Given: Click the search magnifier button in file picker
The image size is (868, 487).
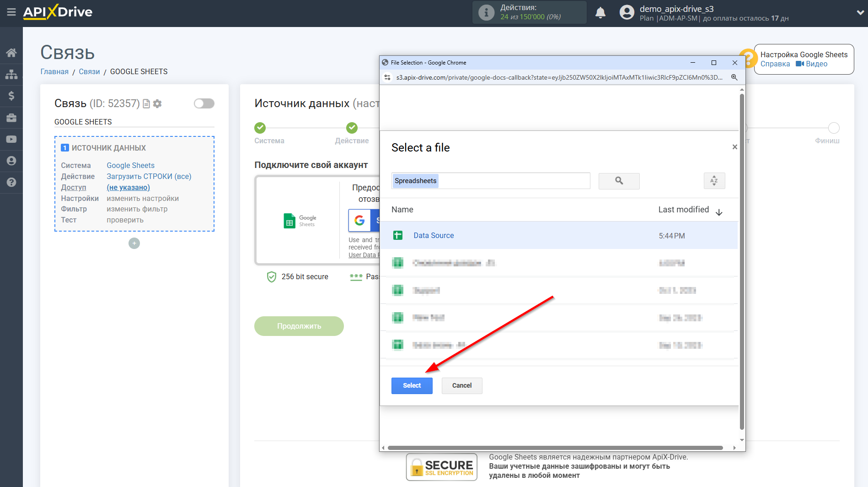Looking at the screenshot, I should click(x=618, y=181).
